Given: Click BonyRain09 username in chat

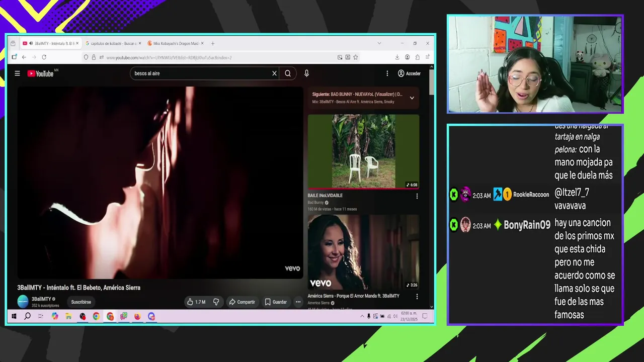Looking at the screenshot, I should click(x=527, y=225).
